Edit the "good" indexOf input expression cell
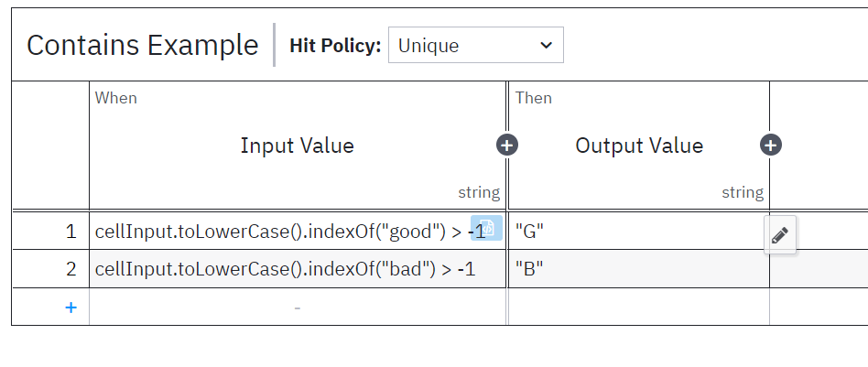 pos(298,231)
